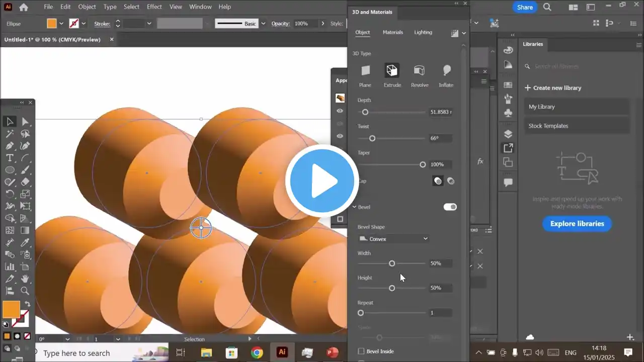Open the Bevel Shape Convex dropdown
The height and width of the screenshot is (362, 644).
(x=393, y=239)
